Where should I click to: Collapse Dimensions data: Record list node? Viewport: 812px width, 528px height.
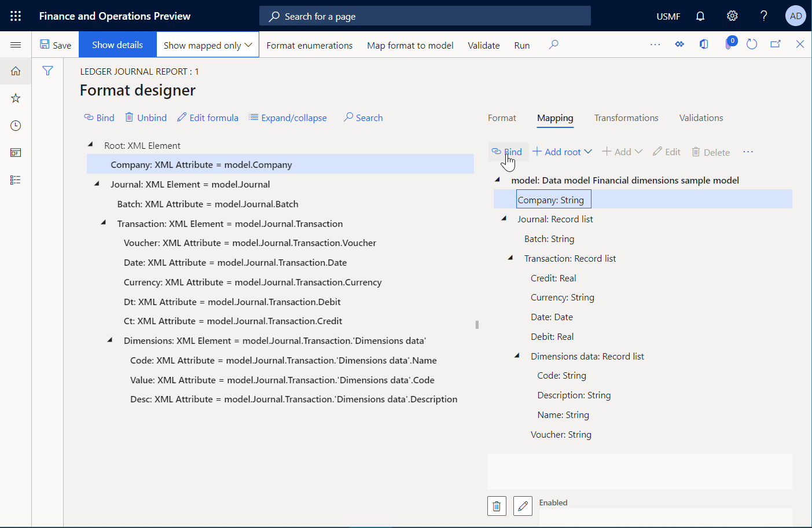click(x=517, y=355)
